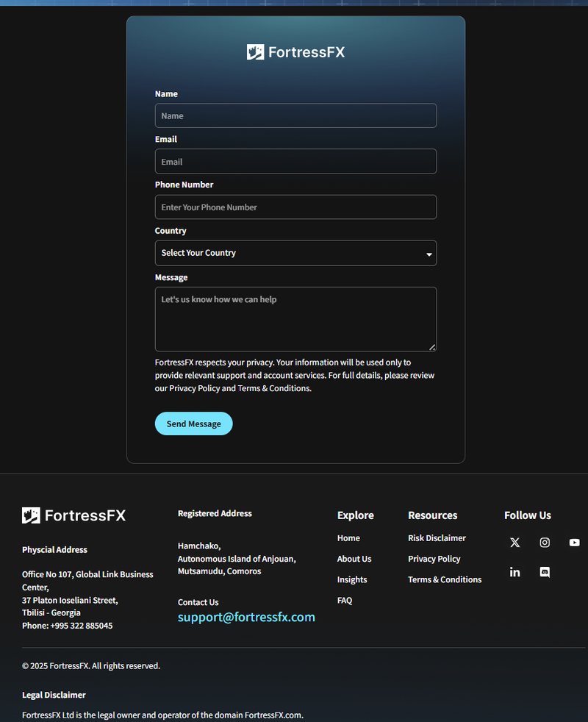Open the Risk Disclaimer link
588x722 pixels.
tap(437, 537)
